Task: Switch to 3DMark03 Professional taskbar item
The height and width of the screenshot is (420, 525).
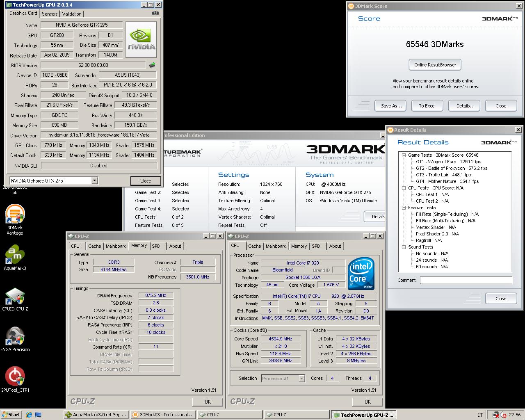Action: [x=163, y=415]
